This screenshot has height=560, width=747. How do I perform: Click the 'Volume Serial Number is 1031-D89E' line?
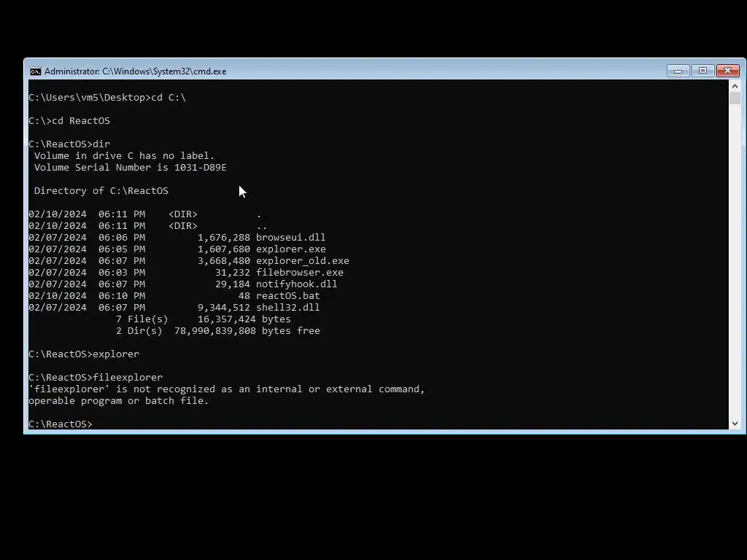130,167
